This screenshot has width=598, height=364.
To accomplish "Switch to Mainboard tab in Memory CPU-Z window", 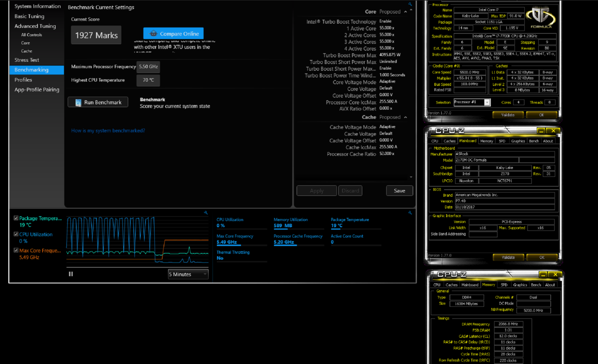I will 470,285.
